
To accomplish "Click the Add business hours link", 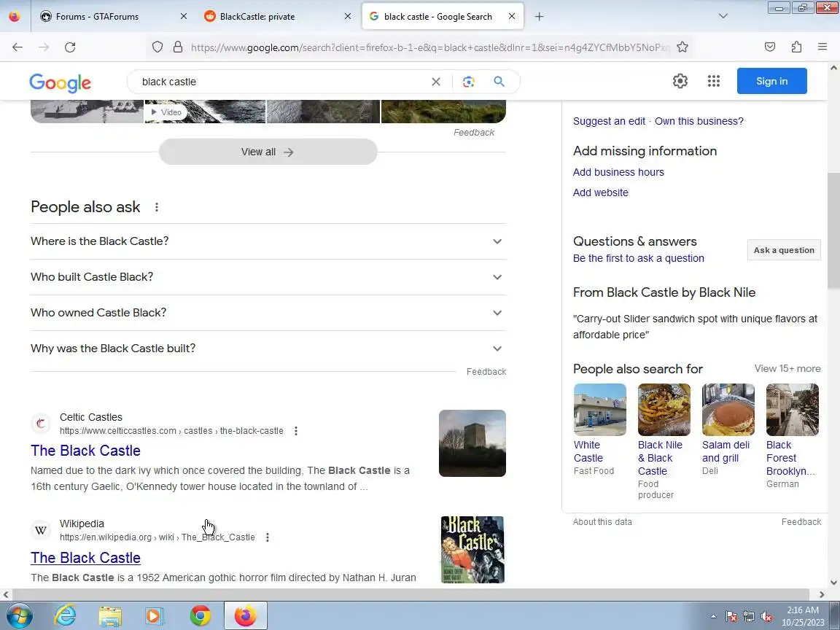I will [618, 172].
